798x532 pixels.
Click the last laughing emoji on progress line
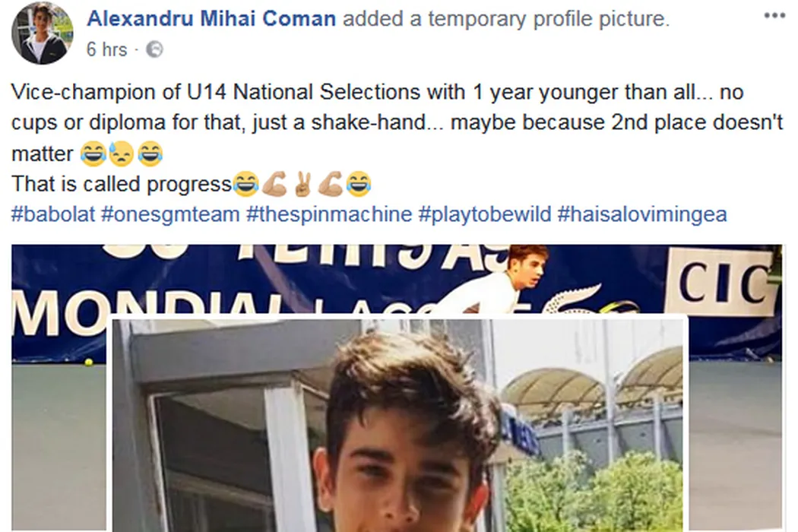(358, 185)
